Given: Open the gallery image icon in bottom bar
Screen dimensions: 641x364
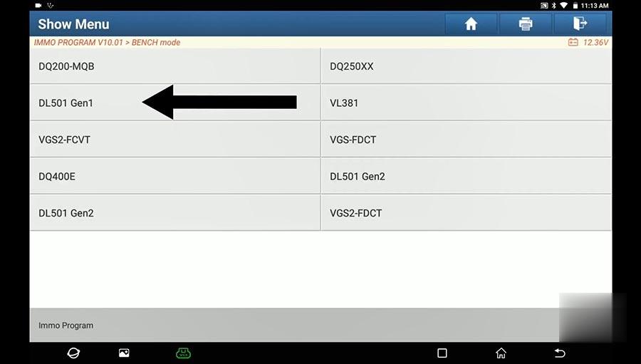Looking at the screenshot, I should coord(124,353).
